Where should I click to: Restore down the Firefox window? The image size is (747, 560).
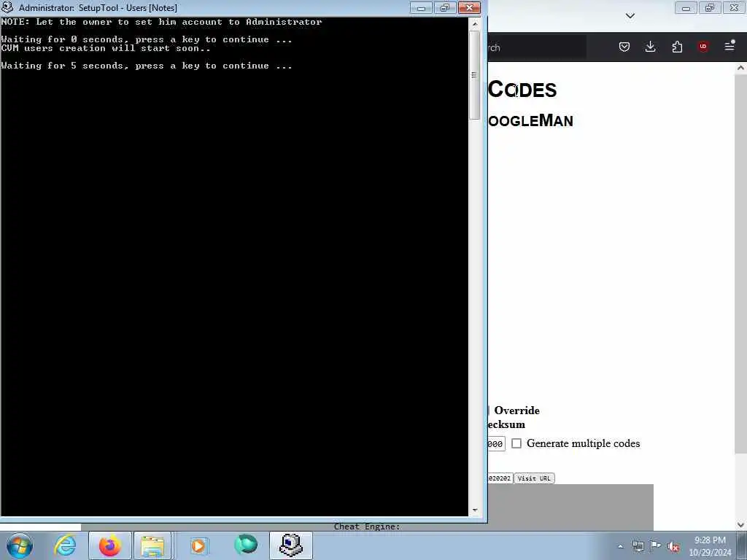710,8
